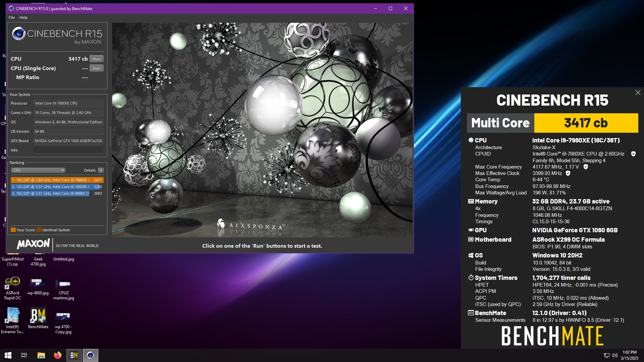
Task: Open volume control tray icon
Action: point(615,355)
